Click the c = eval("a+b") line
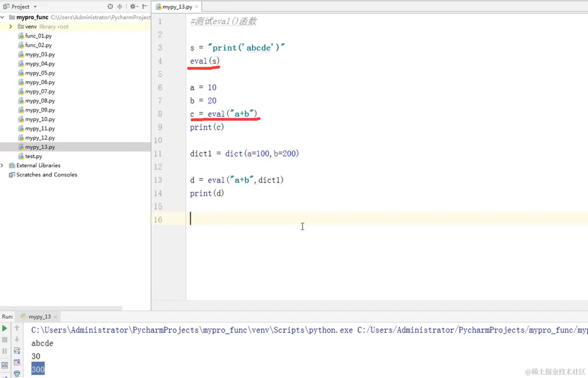The height and width of the screenshot is (378, 588). click(223, 114)
